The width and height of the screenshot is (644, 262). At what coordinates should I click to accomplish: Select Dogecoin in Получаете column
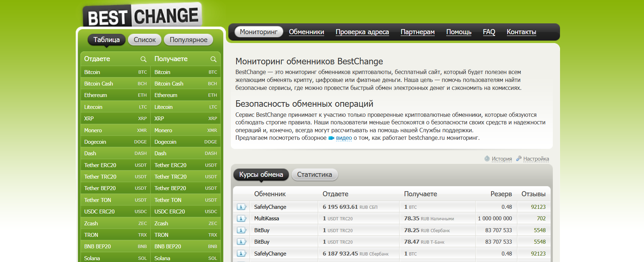(x=186, y=142)
